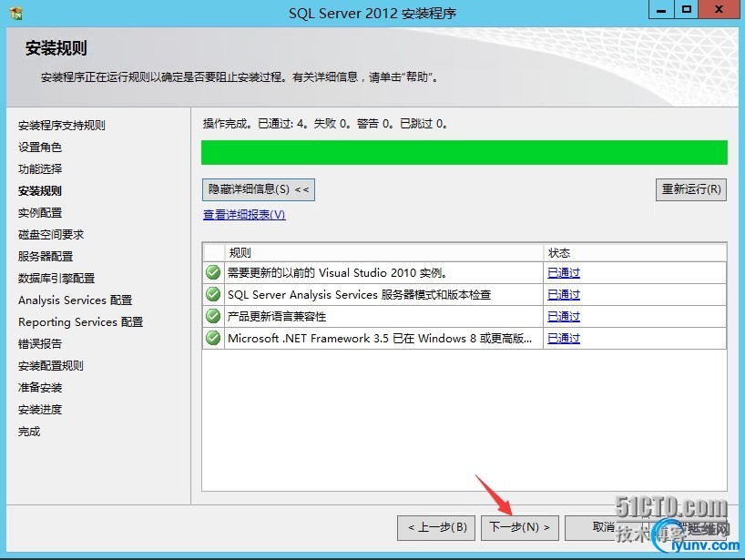745x560 pixels.
Task: Select the 准备安装 step in sidebar
Action: coord(40,388)
